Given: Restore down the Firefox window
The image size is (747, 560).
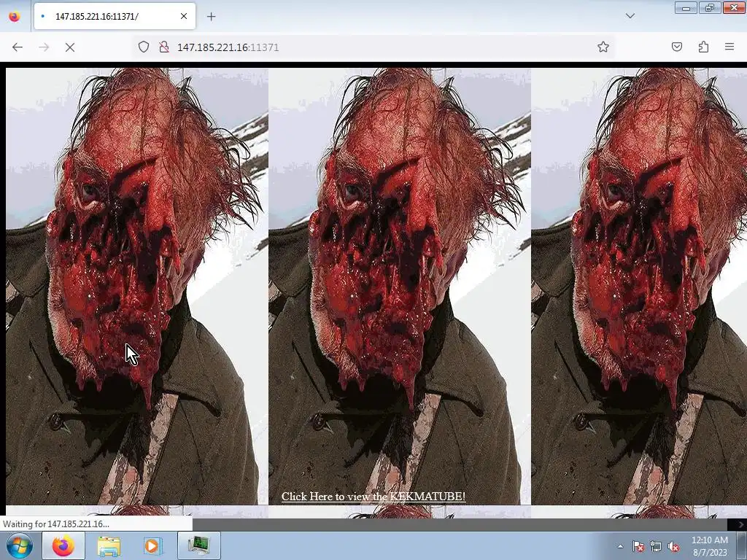Looking at the screenshot, I should point(709,7).
